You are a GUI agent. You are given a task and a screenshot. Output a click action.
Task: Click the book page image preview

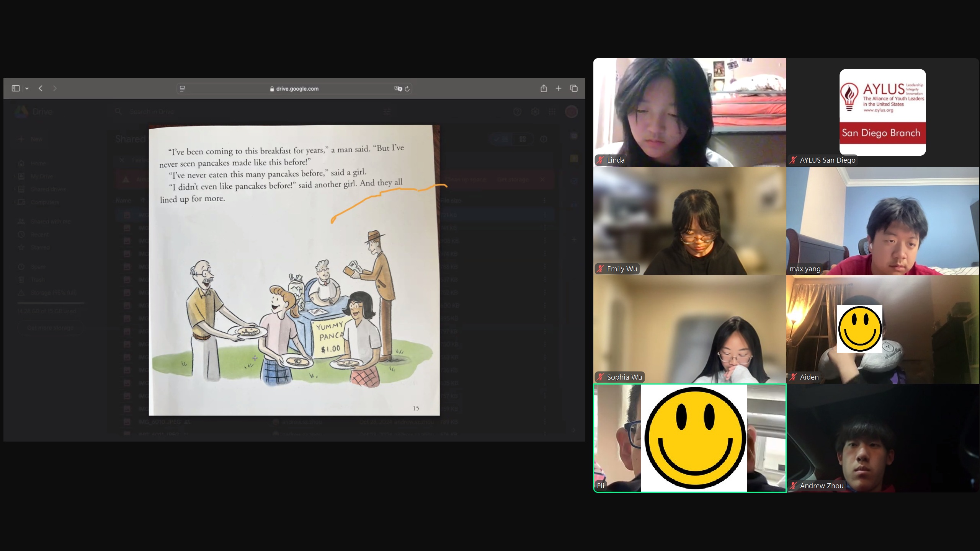click(294, 270)
